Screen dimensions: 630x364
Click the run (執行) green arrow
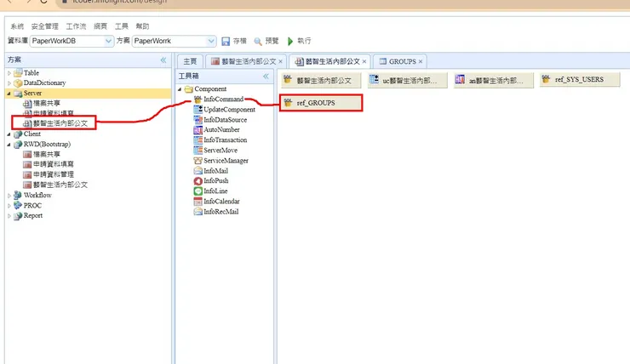(x=290, y=42)
